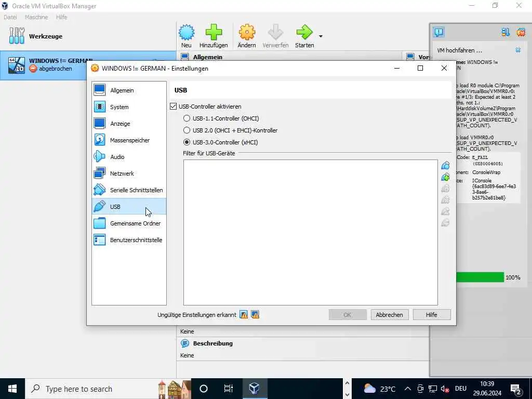
Task: Click inside the USB device filter list
Action: [311, 232]
